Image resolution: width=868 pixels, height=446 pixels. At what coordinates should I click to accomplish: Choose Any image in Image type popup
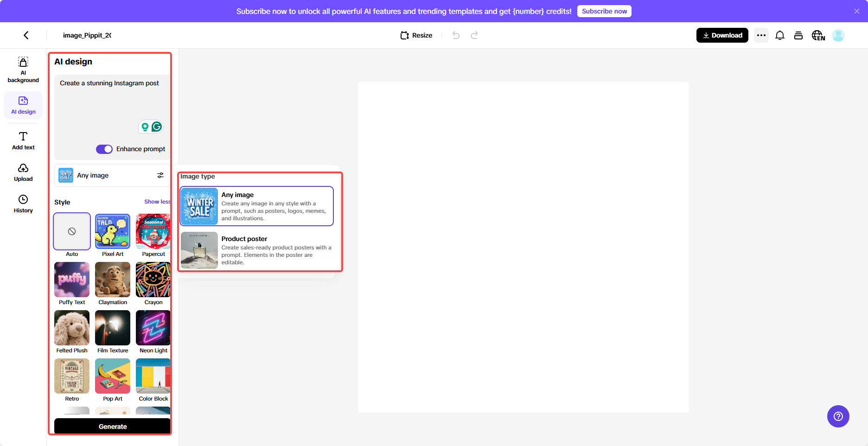257,206
